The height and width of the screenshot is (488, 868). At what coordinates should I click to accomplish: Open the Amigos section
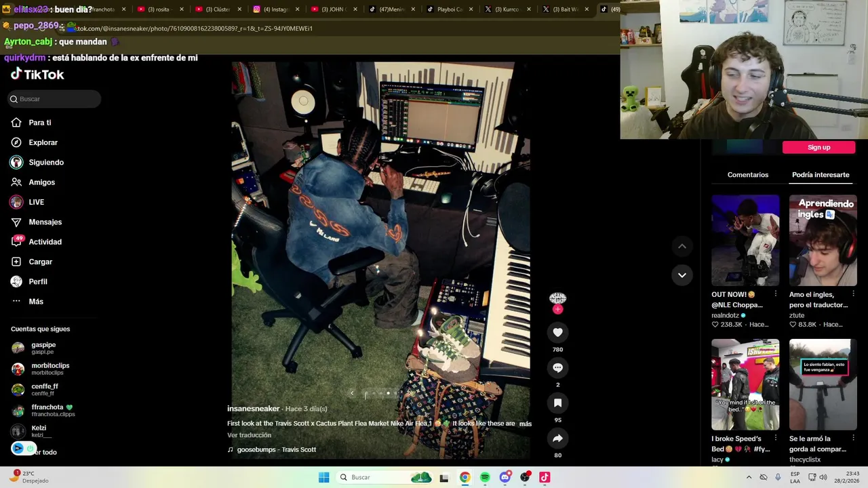pos(41,182)
